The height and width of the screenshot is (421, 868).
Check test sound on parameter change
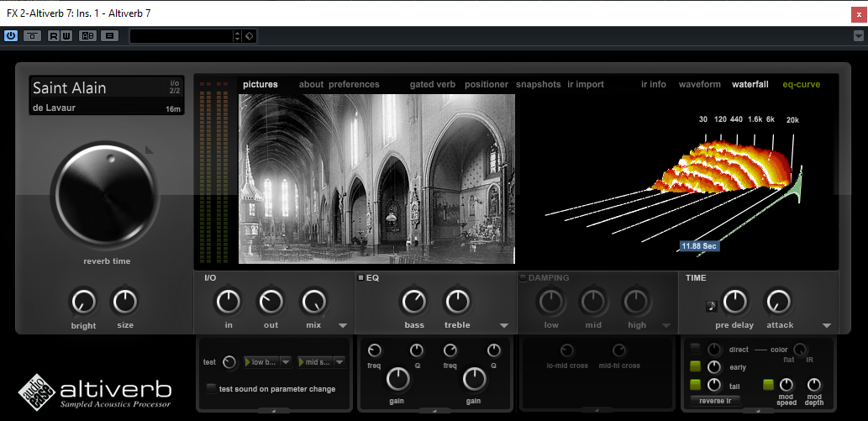point(212,389)
